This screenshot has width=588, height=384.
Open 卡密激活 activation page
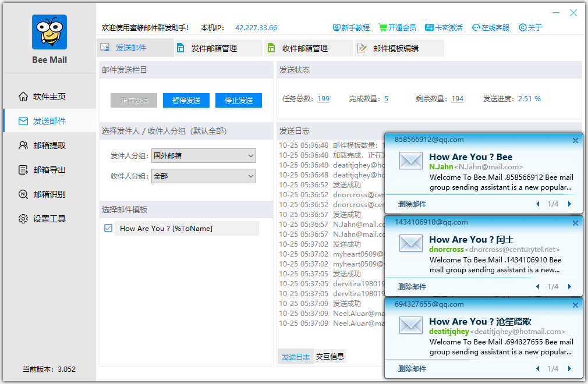point(444,27)
